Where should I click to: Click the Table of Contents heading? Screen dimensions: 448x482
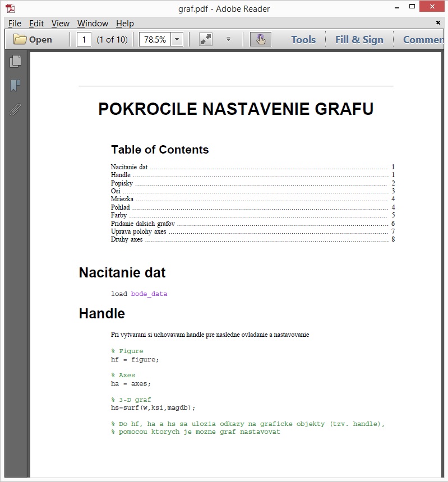pyautogui.click(x=160, y=150)
